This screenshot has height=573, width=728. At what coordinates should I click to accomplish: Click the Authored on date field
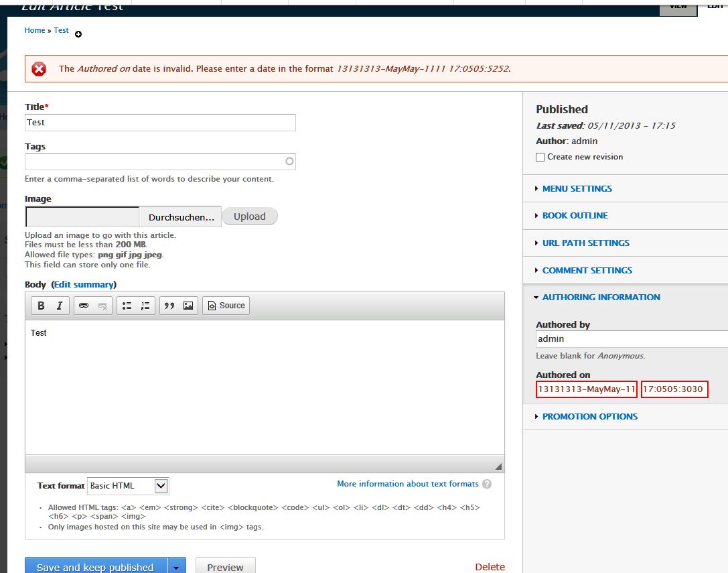(586, 388)
